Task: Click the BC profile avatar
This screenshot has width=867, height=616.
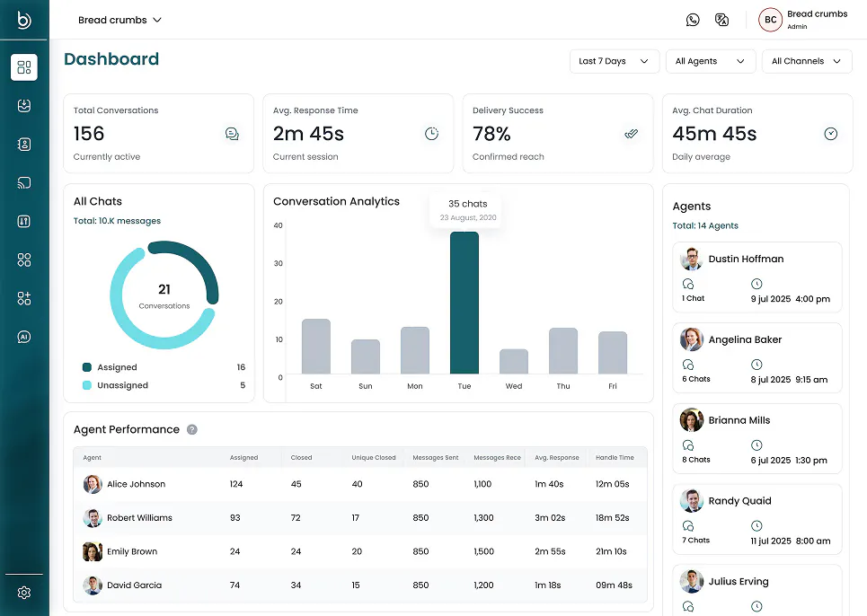Action: point(770,20)
